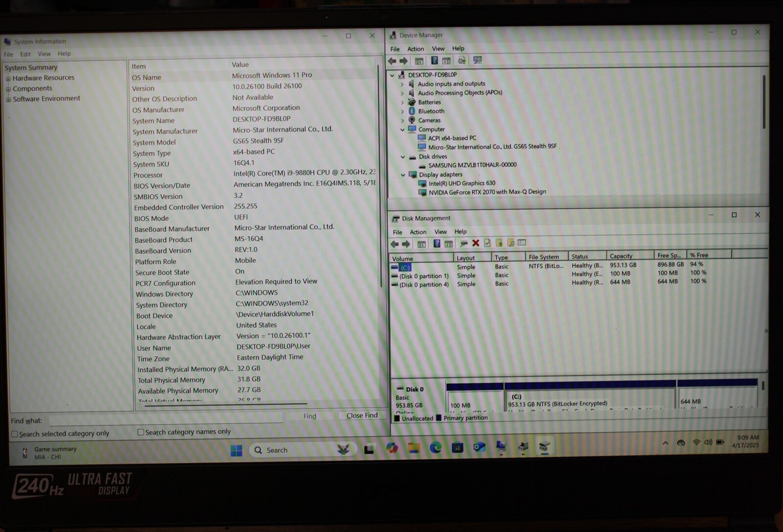Show hidden system tray icons

coord(665,443)
